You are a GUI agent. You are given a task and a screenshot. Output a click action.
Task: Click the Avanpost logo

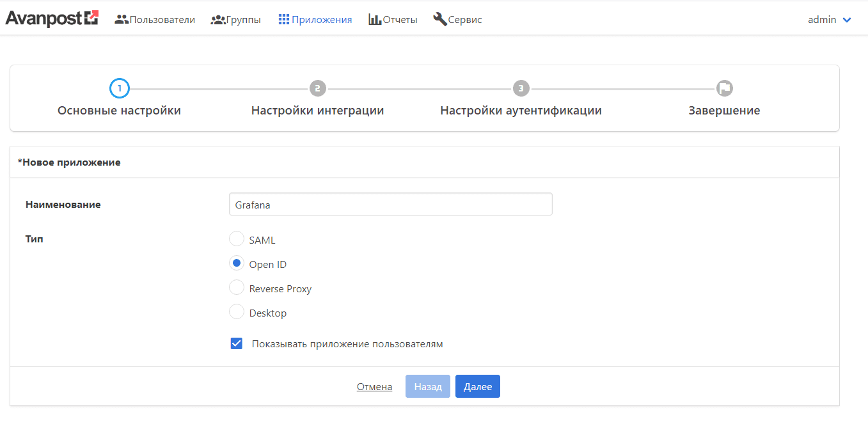[x=52, y=19]
